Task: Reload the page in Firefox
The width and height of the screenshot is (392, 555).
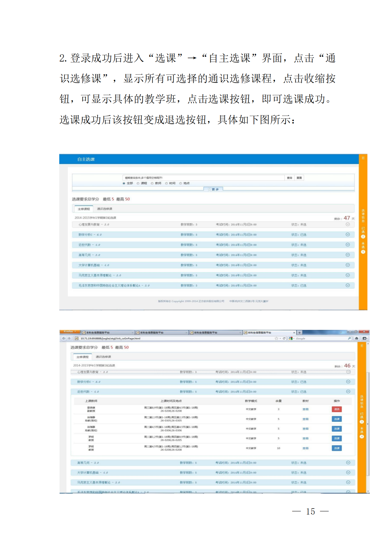Action: pyautogui.click(x=284, y=338)
